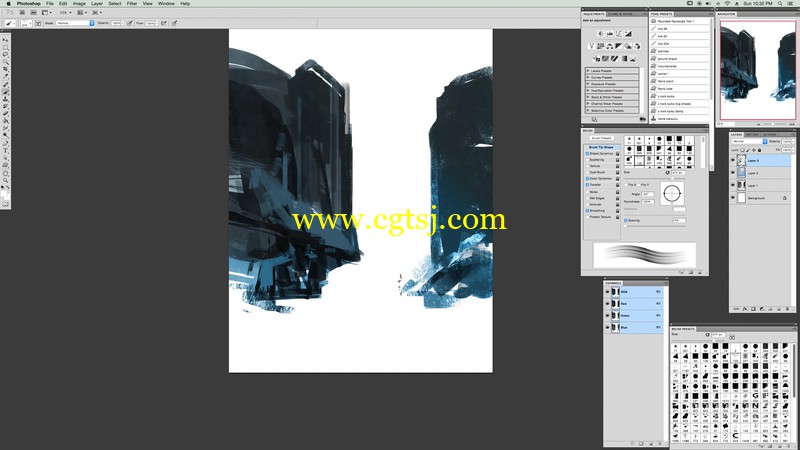
Task: Toggle the Brush panel from options bar
Action: (x=38, y=23)
